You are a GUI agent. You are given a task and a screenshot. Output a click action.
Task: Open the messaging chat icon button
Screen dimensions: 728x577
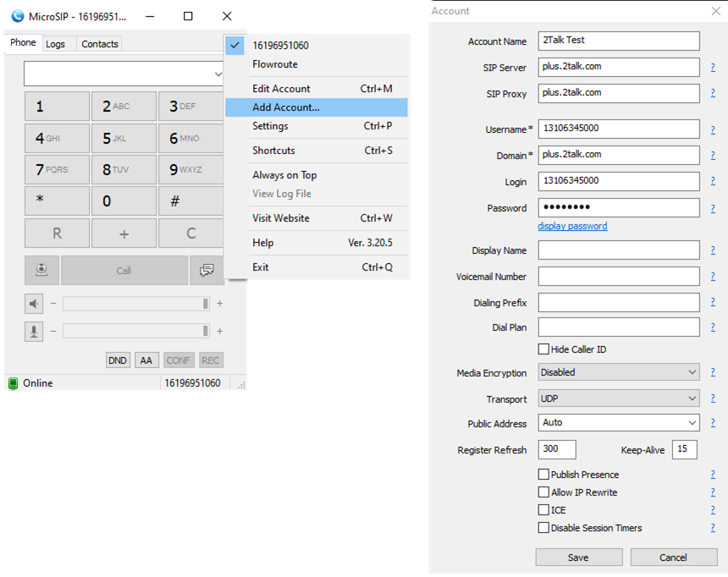(207, 270)
